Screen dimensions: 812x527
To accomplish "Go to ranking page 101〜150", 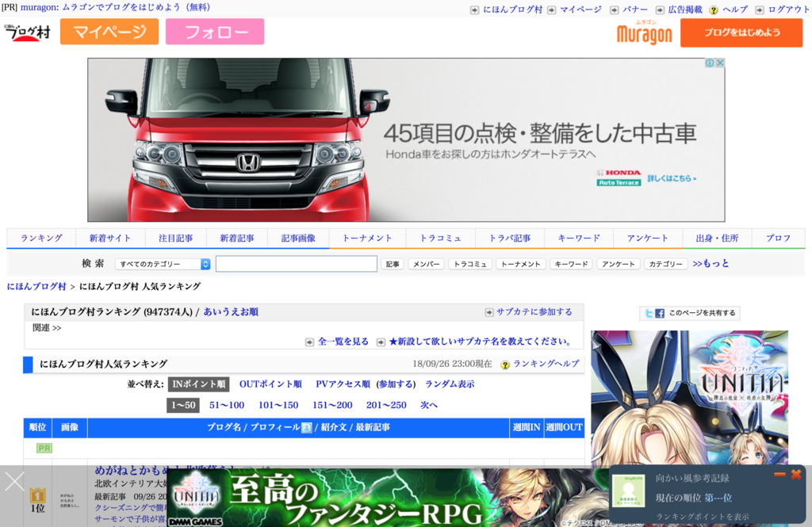I will point(278,405).
